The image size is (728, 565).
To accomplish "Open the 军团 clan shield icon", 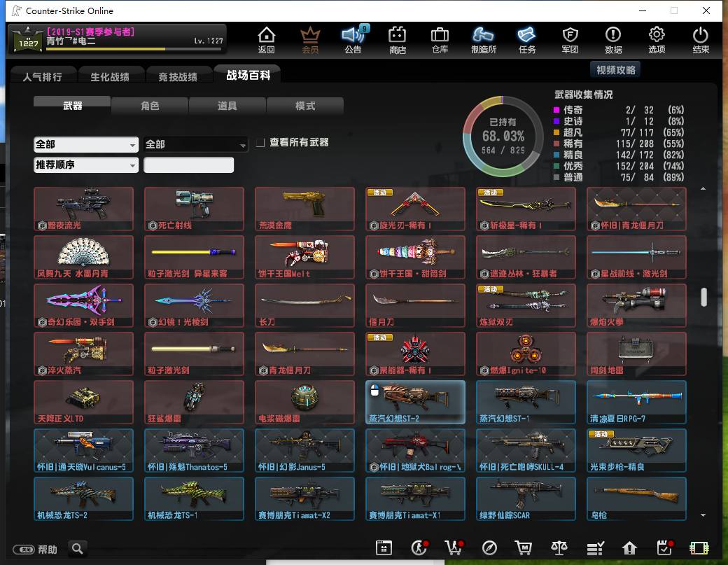I will [570, 40].
